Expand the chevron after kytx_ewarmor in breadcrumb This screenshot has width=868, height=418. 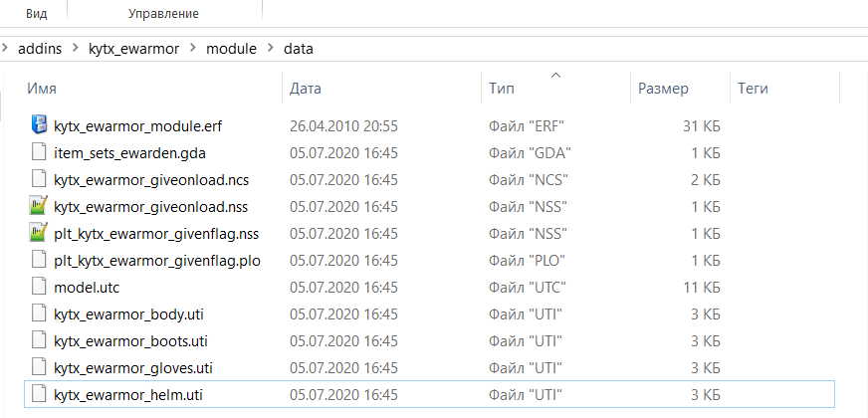[x=193, y=48]
